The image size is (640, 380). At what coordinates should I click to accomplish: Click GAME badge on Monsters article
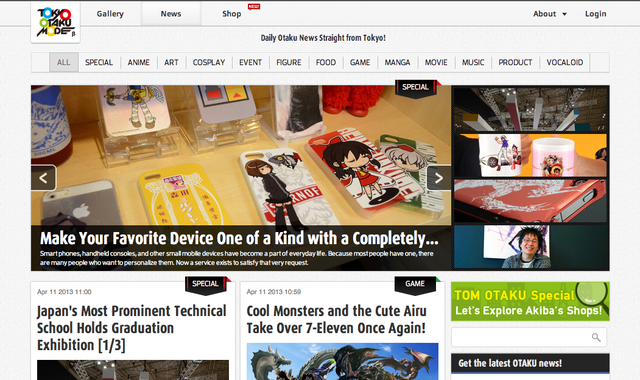click(415, 284)
